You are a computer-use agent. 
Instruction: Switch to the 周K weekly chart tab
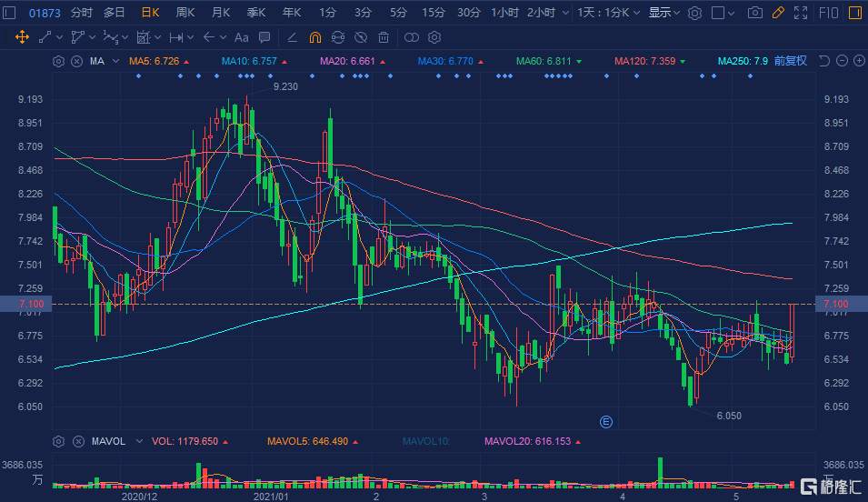coord(185,13)
